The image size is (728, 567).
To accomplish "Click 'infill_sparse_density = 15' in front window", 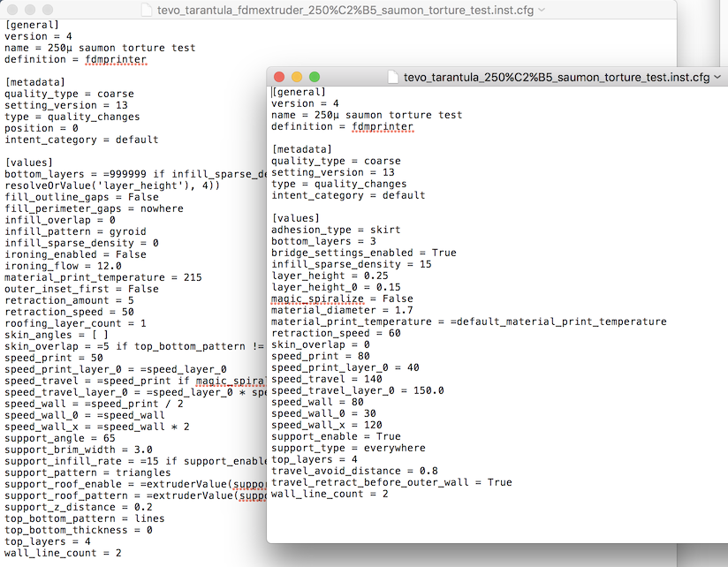I will tap(352, 264).
